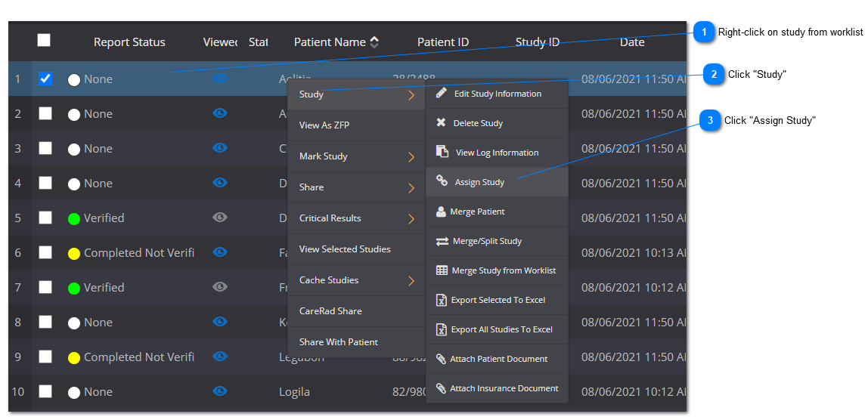Click the X icon beside Delete Study
This screenshot has height=420, width=868.
(x=442, y=123)
